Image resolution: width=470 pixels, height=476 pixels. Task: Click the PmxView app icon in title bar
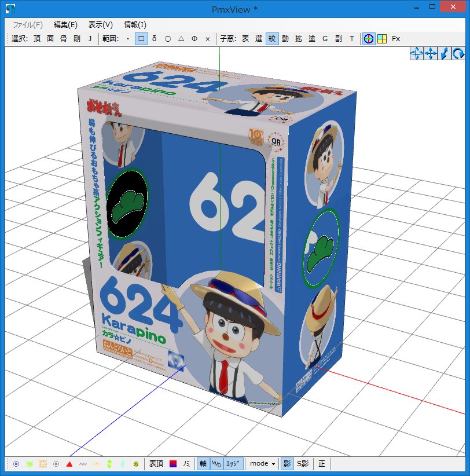(10, 9)
